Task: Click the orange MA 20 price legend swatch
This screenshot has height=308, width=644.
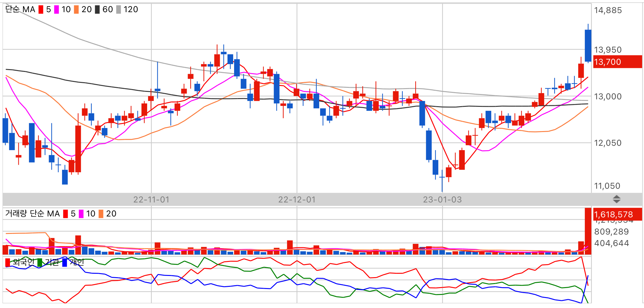Action: coord(76,10)
